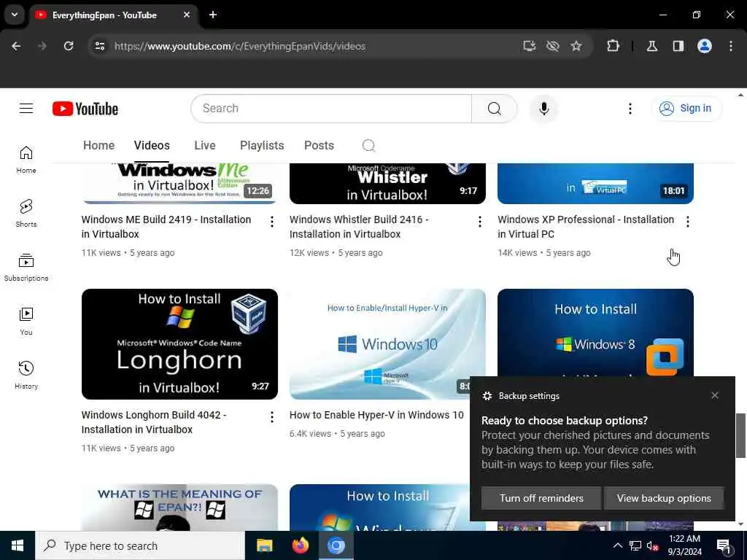This screenshot has width=747, height=560.
Task: Go to the YouTube logo home page
Action: (x=85, y=109)
